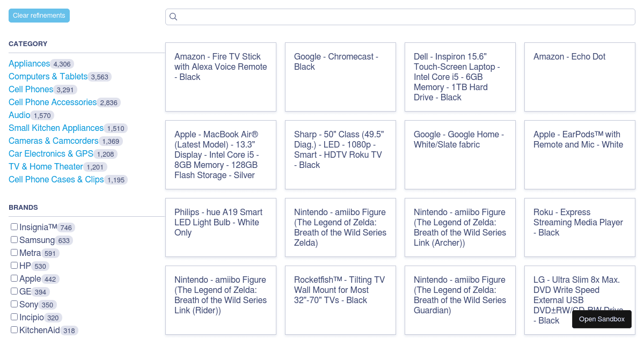The image size is (644, 338).
Task: Click the search magnifier icon
Action: click(x=173, y=17)
